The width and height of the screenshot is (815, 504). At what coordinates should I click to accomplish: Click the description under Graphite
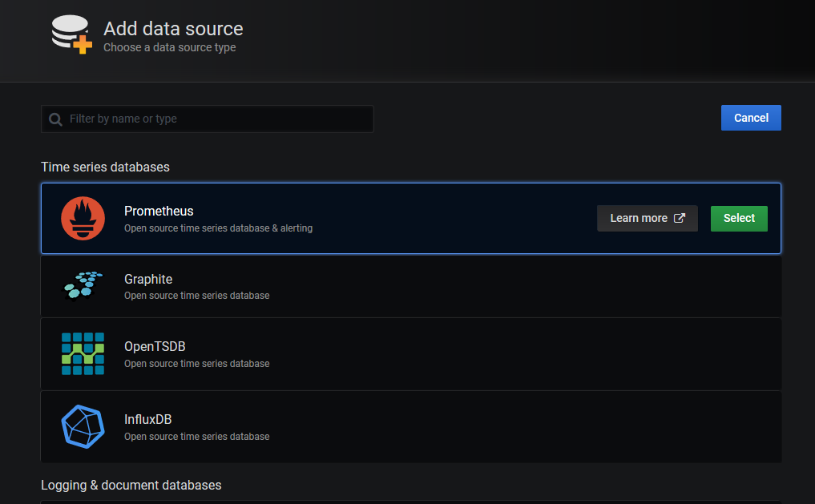point(197,296)
